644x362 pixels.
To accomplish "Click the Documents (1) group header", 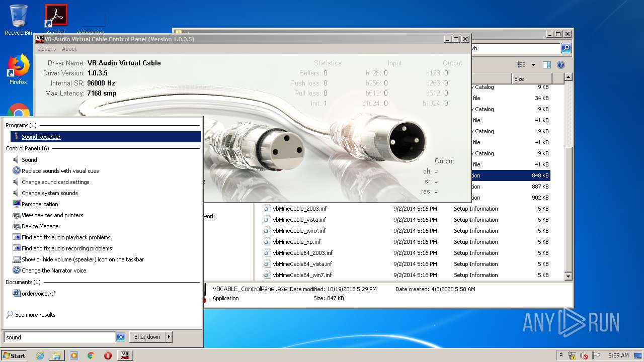I will [23, 283].
